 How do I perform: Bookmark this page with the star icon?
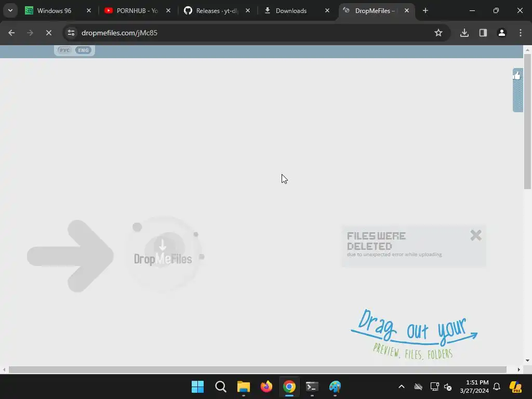point(438,33)
